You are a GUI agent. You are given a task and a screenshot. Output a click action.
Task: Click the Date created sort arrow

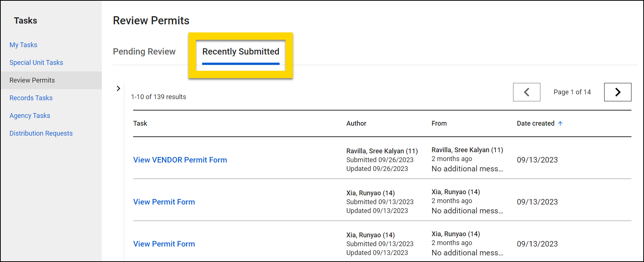pyautogui.click(x=560, y=123)
